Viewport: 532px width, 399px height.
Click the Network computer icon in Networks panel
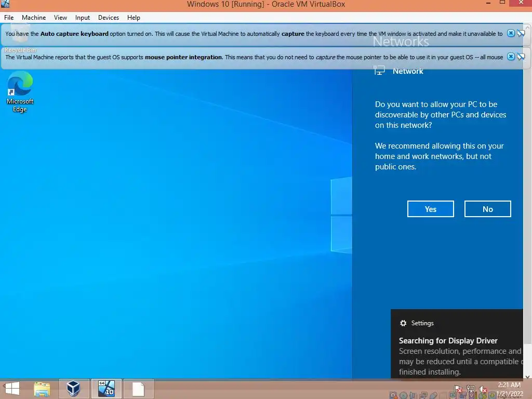tap(379, 71)
